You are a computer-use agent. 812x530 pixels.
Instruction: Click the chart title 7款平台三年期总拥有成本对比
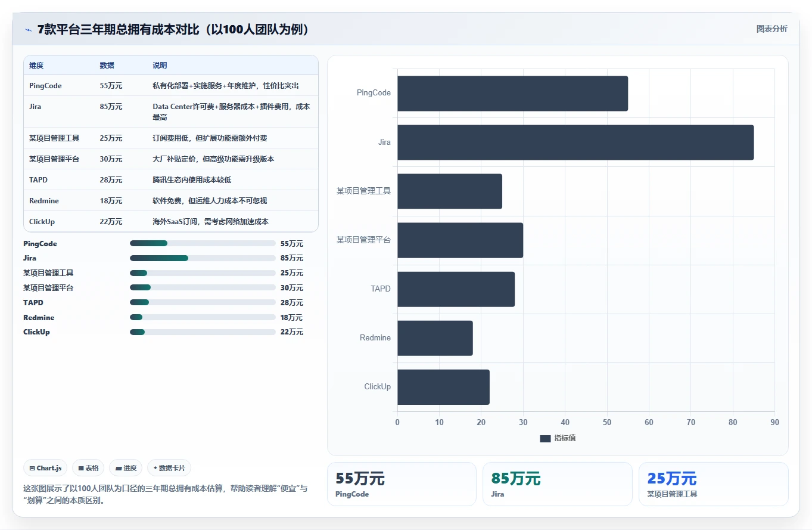[173, 29]
